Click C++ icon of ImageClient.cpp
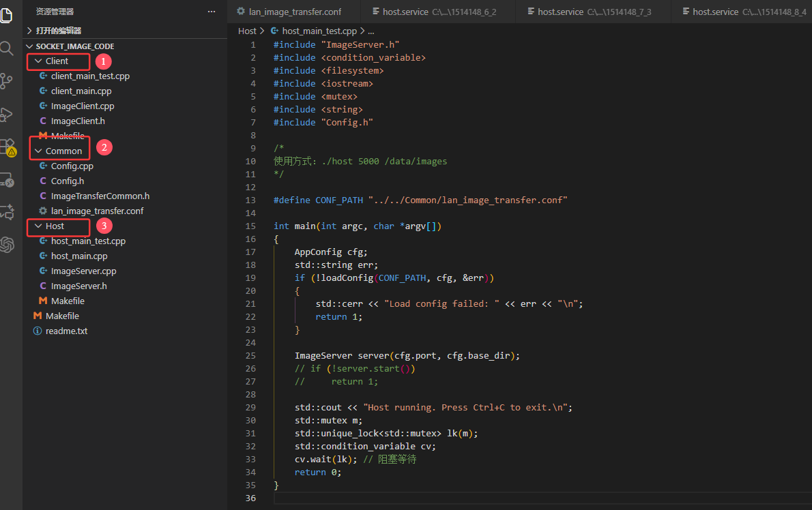The image size is (812, 510). pos(43,106)
